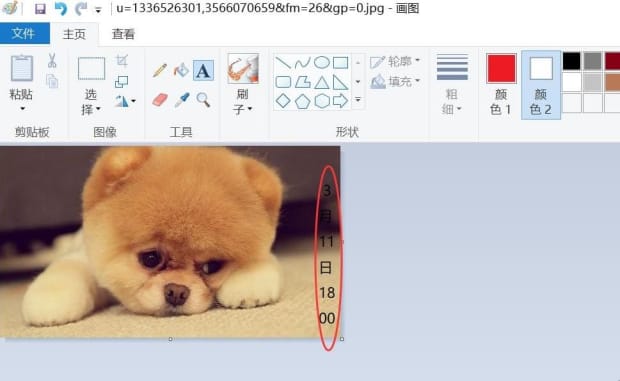Select the Rounded rectangle shape

click(x=283, y=82)
